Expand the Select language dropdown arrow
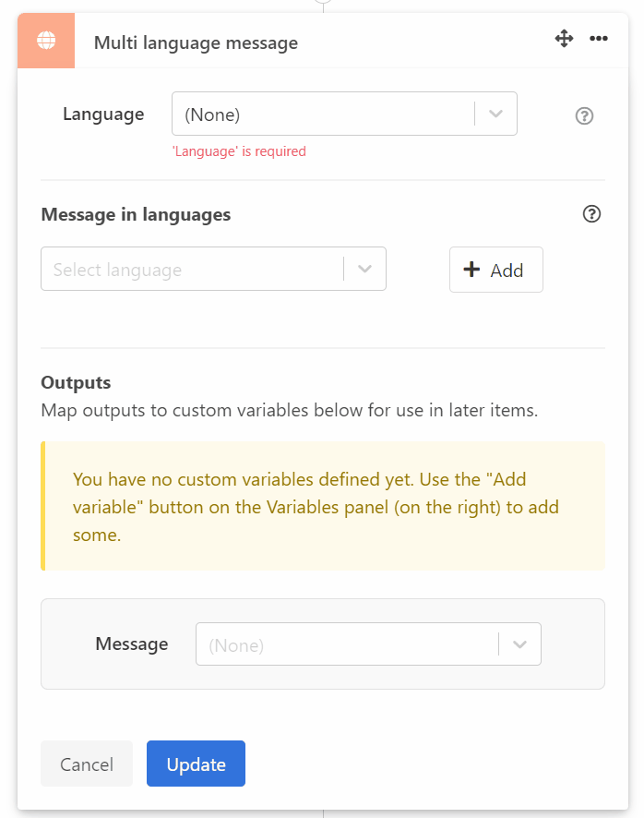This screenshot has width=644, height=818. pos(365,270)
